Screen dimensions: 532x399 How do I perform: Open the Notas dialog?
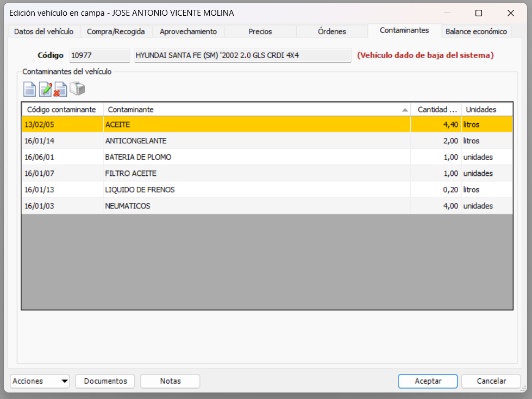tap(170, 381)
